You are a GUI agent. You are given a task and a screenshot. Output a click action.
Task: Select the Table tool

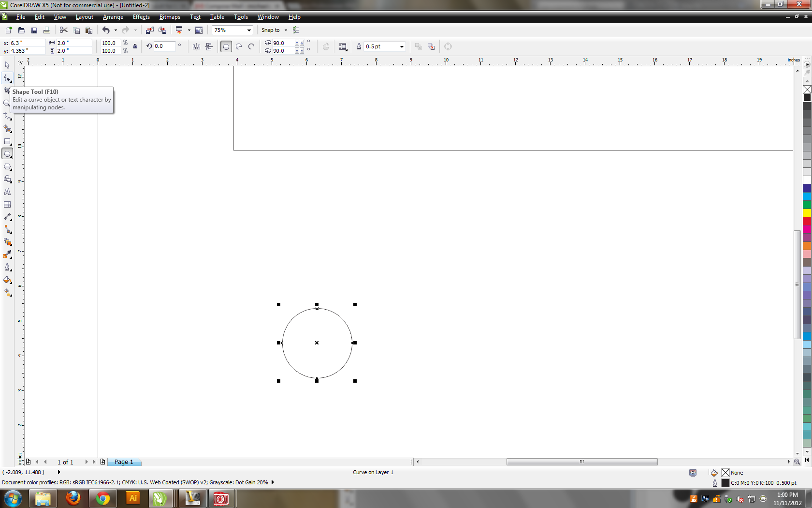coord(7,204)
